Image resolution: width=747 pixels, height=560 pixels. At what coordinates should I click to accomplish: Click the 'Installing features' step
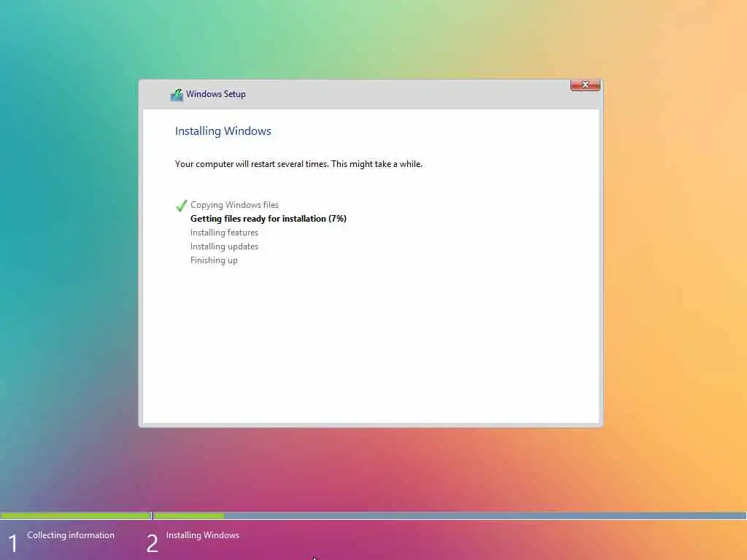tap(224, 233)
